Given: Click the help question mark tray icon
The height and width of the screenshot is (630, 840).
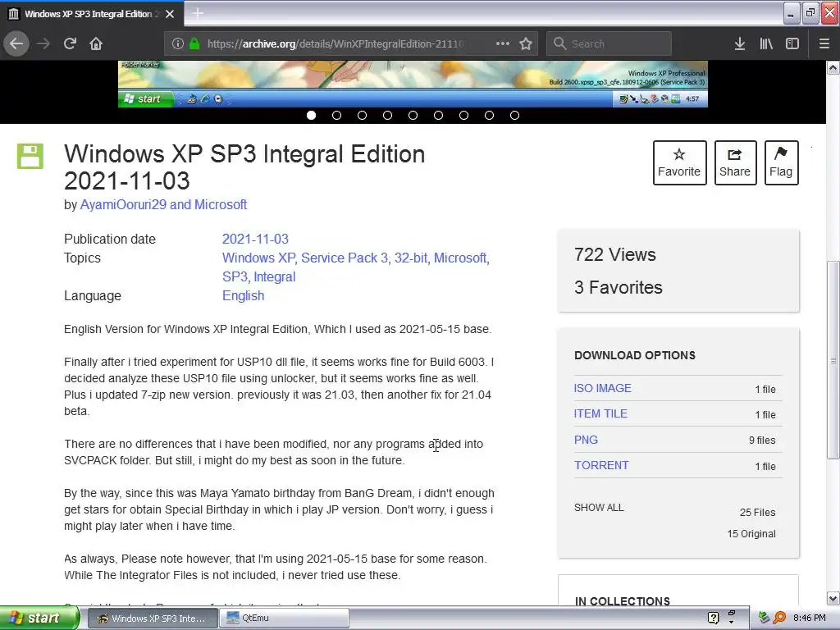Looking at the screenshot, I should coord(713,618).
